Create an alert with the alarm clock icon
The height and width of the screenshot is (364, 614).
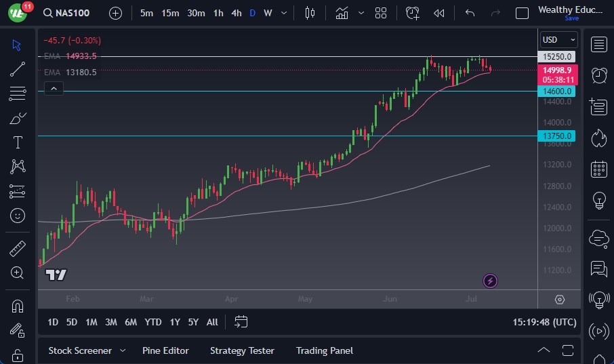tap(412, 13)
